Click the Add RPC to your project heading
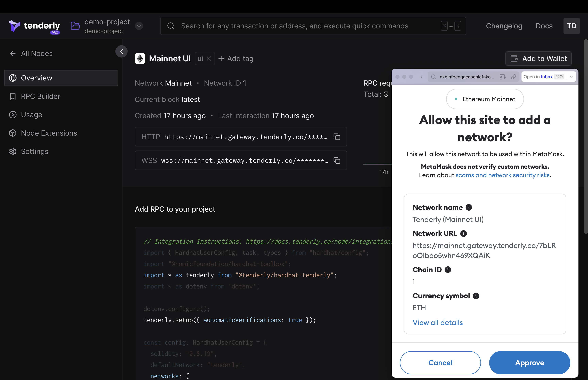This screenshot has width=588, height=380. coord(175,209)
